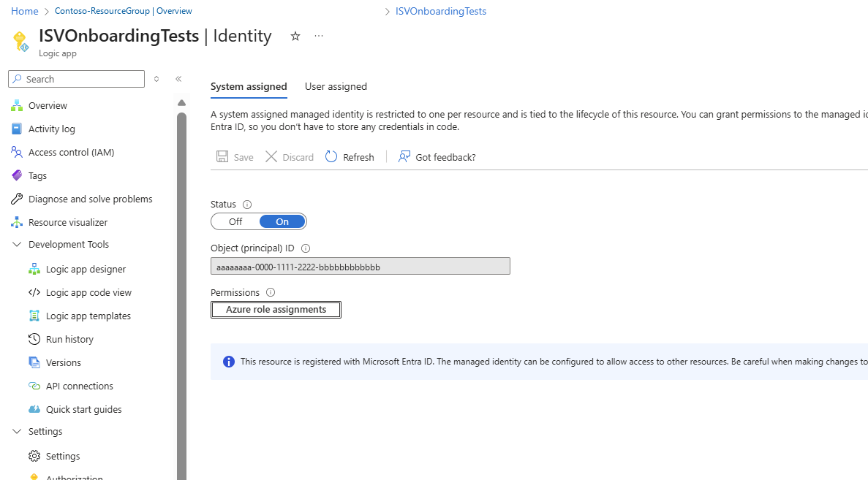
Task: Click the Logic app code view icon
Action: (34, 292)
